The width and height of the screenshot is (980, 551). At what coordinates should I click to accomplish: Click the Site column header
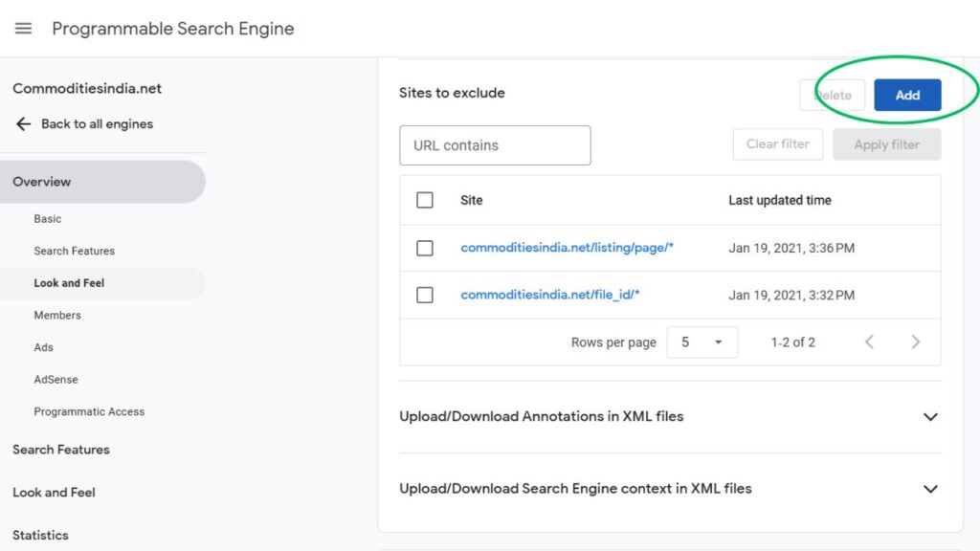(471, 200)
